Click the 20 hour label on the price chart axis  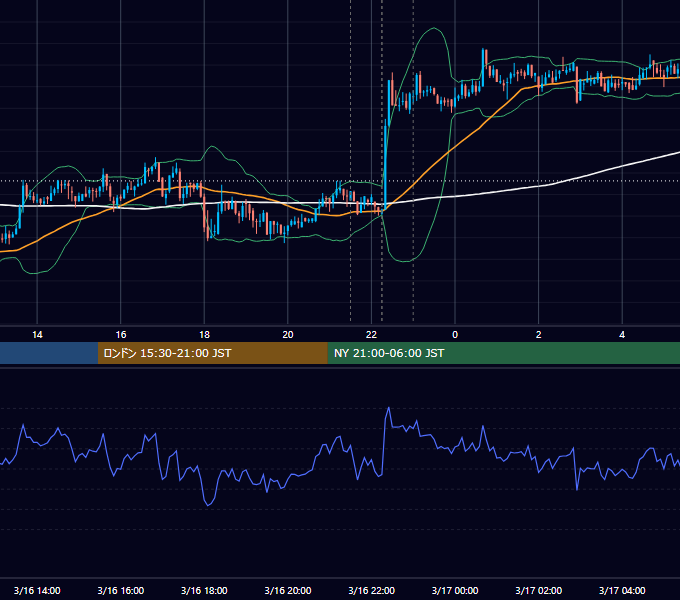click(x=288, y=335)
